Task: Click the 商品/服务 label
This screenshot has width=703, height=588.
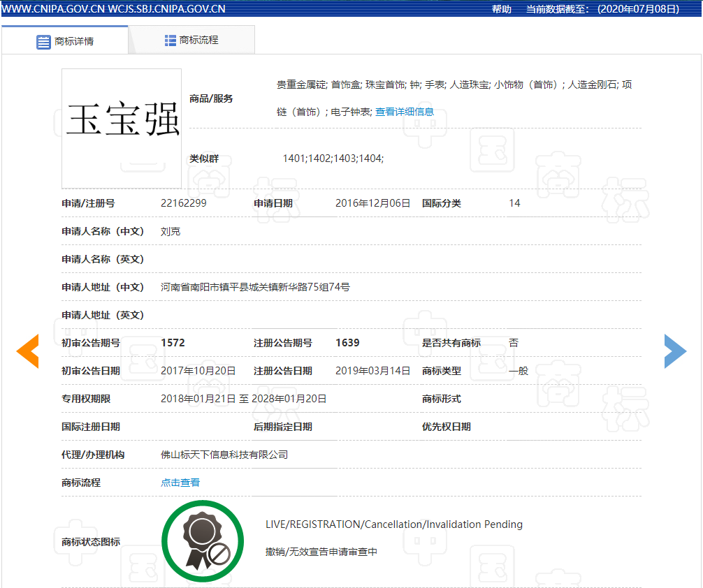Action: pos(211,98)
